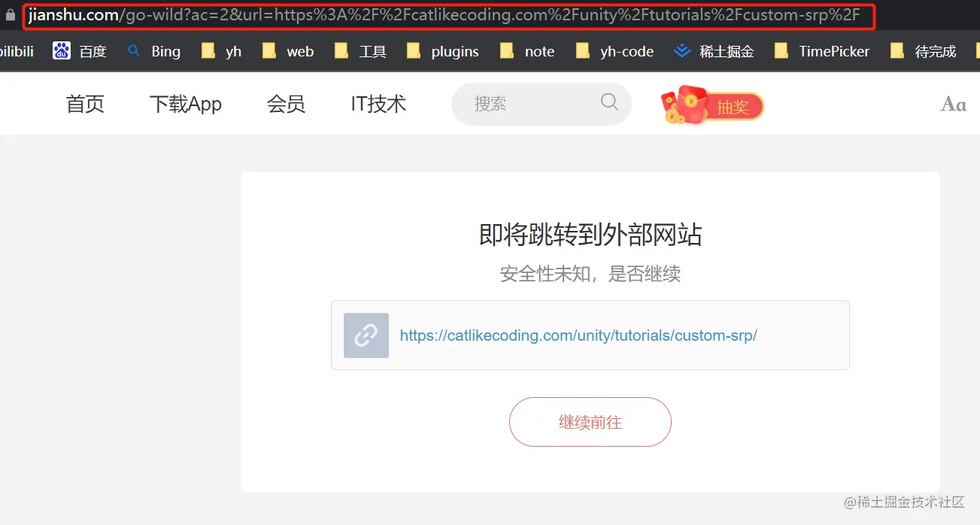
Task: Click the chain link icon beside the URL
Action: click(366, 335)
